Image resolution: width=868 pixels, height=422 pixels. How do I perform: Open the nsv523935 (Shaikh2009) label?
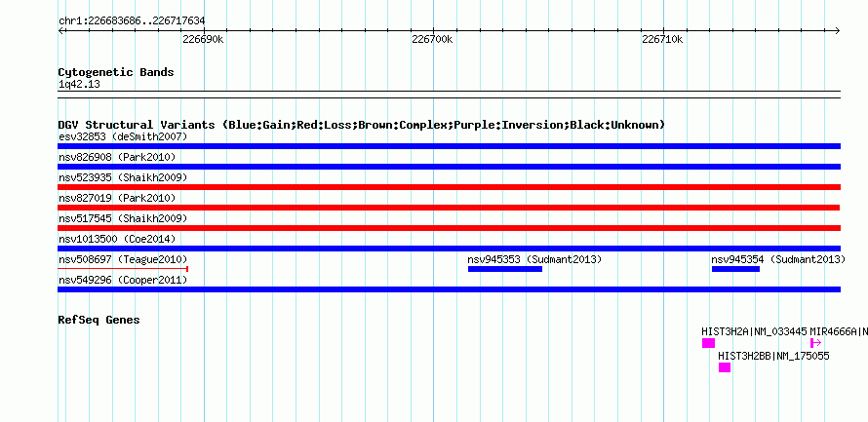(123, 177)
